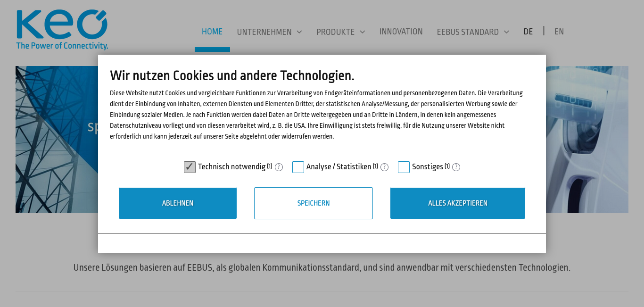Click the KEO logo
The width and height of the screenshot is (644, 307).
pyautogui.click(x=62, y=29)
